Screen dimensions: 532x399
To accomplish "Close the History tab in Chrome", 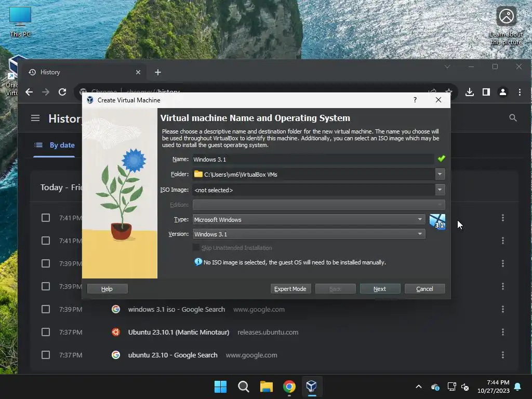I will pos(138,72).
